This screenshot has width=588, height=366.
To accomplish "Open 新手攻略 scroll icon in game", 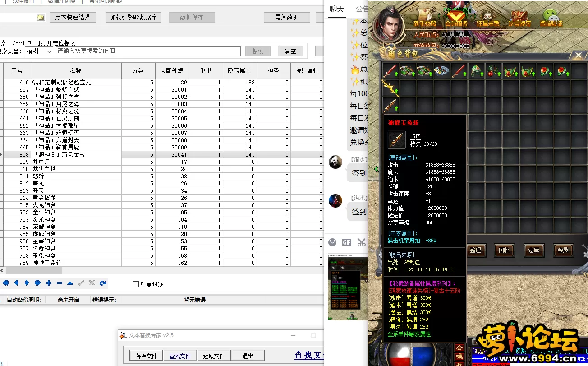I will [425, 19].
